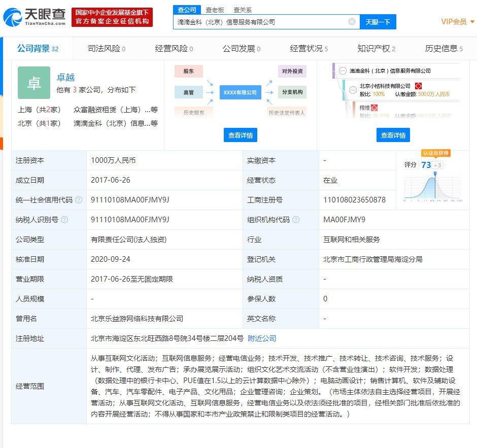The width and height of the screenshot is (477, 448).
Task: Open the 历史信息 tab
Action: point(444,48)
